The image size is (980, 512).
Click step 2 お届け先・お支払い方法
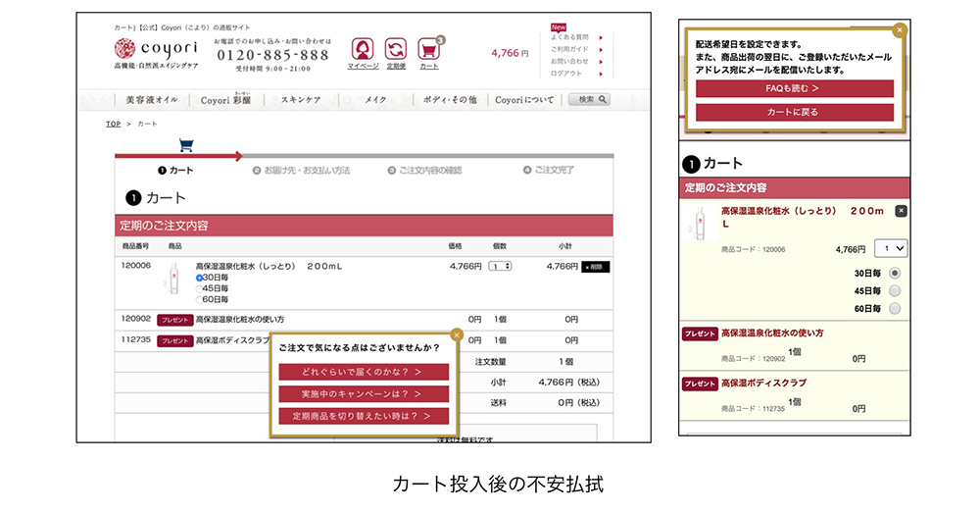pyautogui.click(x=301, y=171)
